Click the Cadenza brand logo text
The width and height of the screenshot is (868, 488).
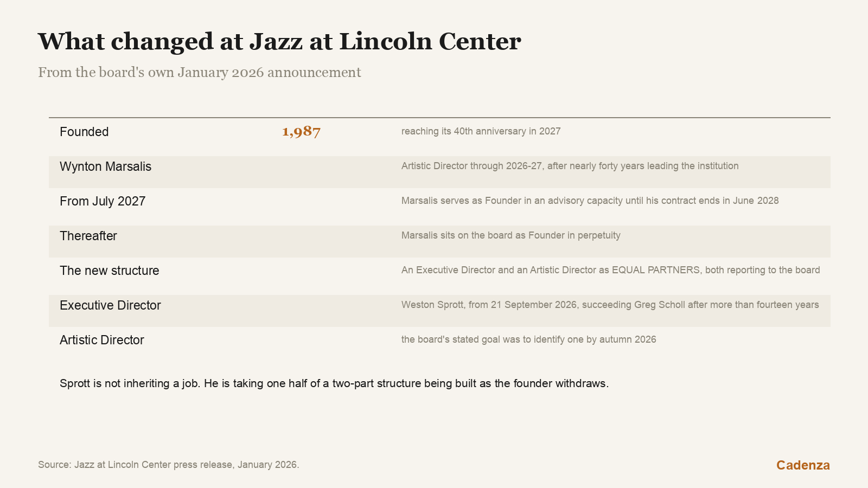coord(803,465)
